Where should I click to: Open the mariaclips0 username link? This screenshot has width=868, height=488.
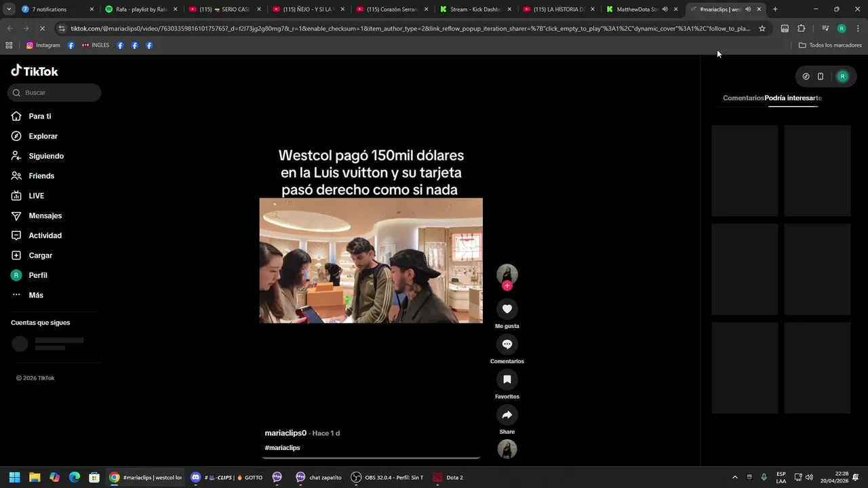[x=285, y=433]
